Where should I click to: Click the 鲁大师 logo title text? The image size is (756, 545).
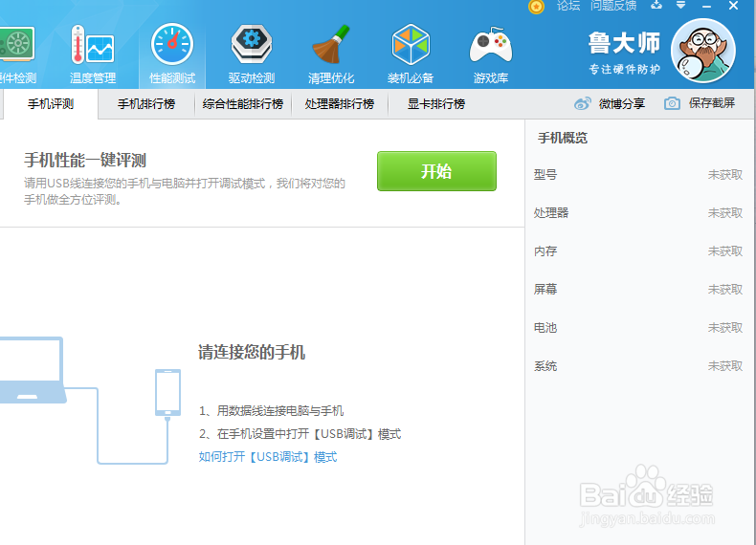624,43
